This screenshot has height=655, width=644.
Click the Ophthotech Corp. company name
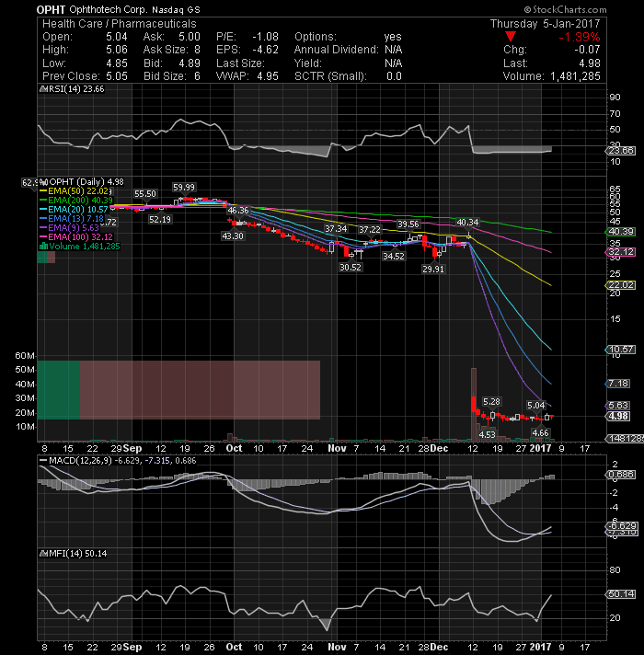pyautogui.click(x=108, y=9)
